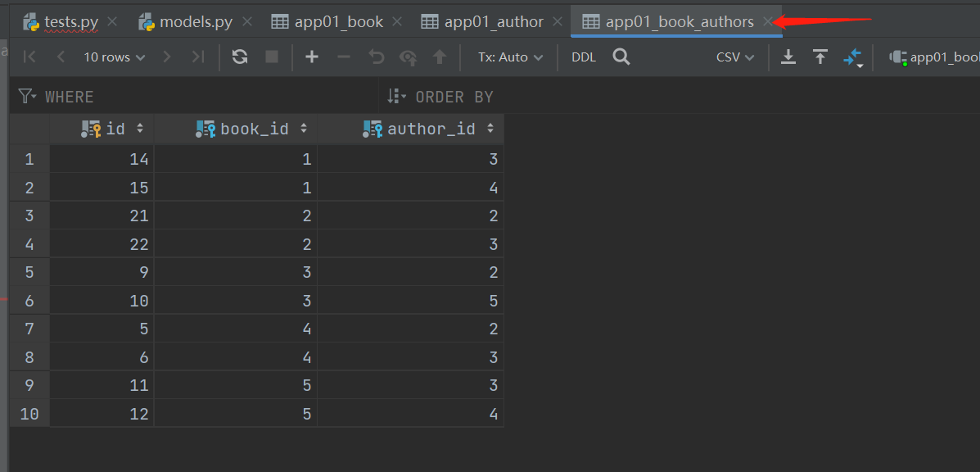The height and width of the screenshot is (472, 980).
Task: Open page size 10 rows dropdown
Action: (x=115, y=57)
